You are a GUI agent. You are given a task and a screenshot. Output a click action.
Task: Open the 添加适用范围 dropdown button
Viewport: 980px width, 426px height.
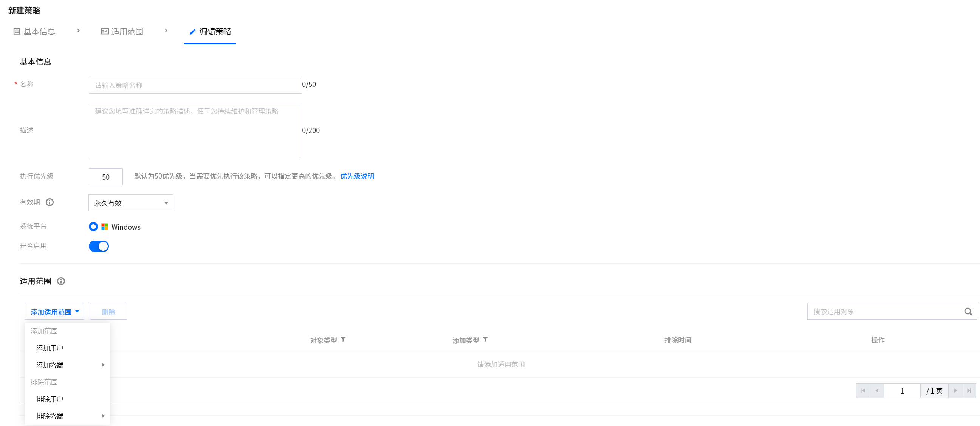pyautogui.click(x=54, y=312)
